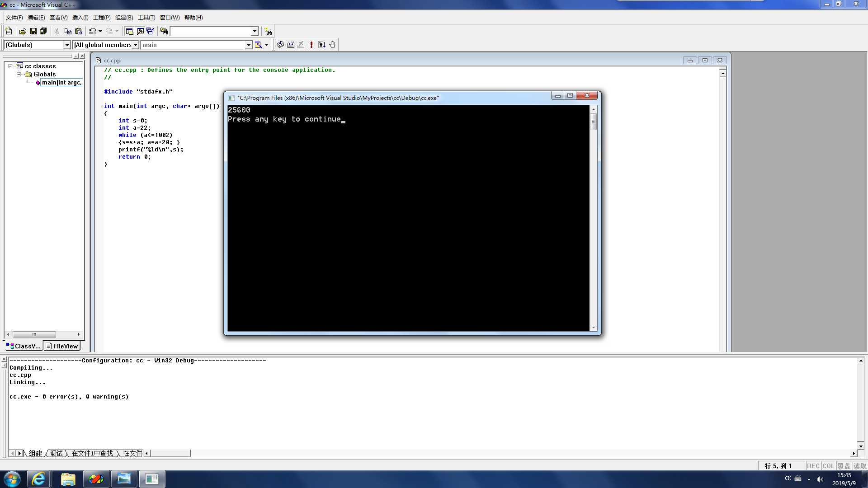The height and width of the screenshot is (488, 868).
Task: Click the console window vertical scrollbar thumb
Action: click(593, 122)
